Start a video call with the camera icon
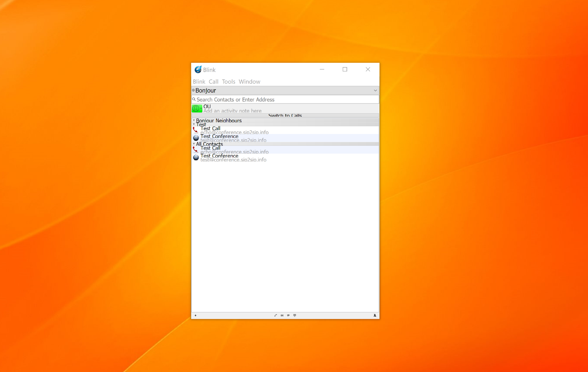The width and height of the screenshot is (588, 372). coord(282,315)
